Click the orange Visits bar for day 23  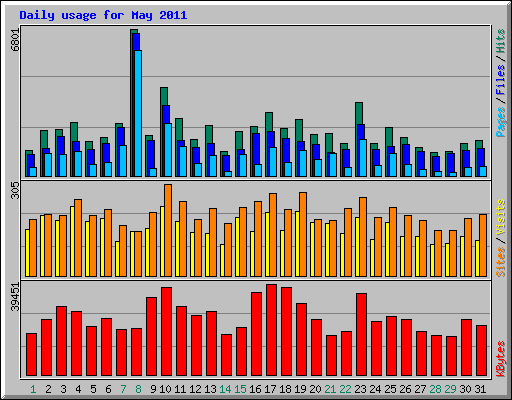pyautogui.click(x=363, y=237)
